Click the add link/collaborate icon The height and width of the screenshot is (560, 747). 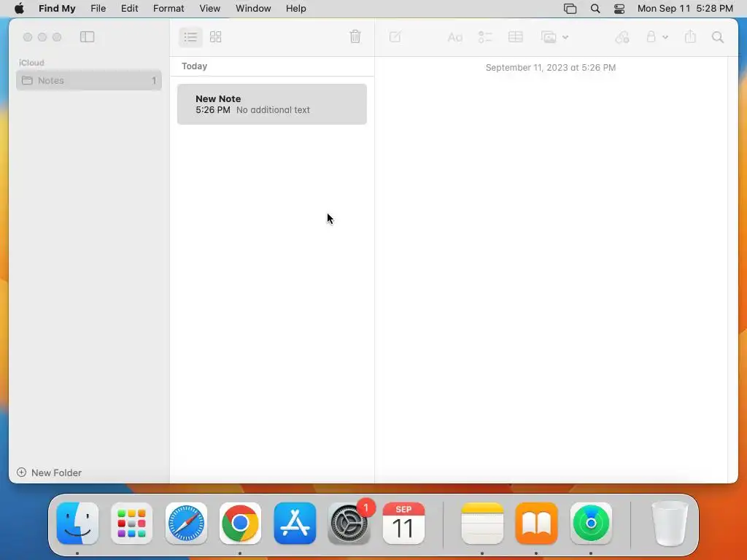(x=622, y=36)
